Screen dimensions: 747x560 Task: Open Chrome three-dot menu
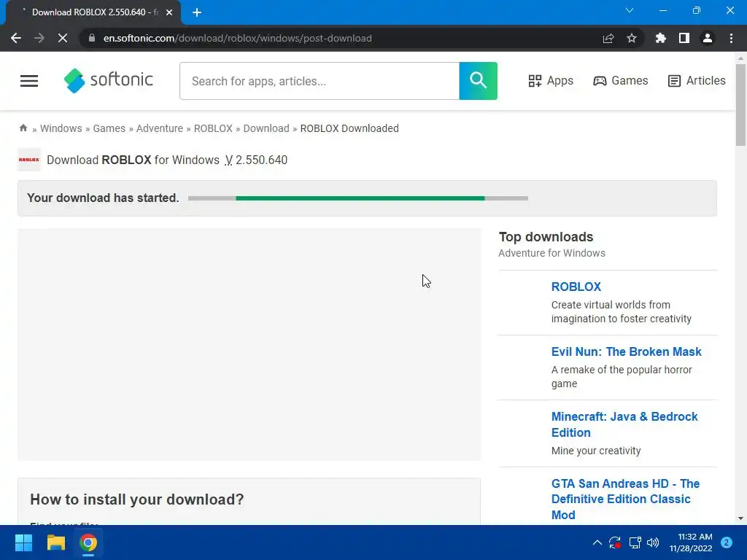point(731,38)
